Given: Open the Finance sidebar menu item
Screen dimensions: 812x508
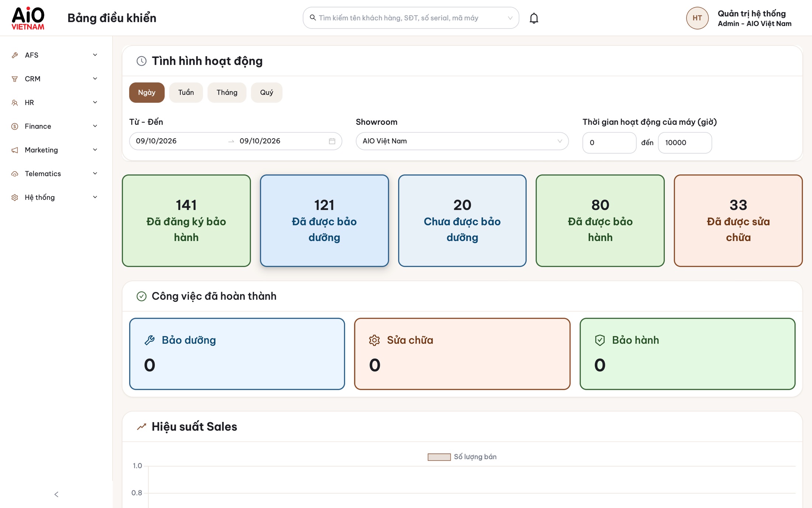Looking at the screenshot, I should pyautogui.click(x=55, y=126).
